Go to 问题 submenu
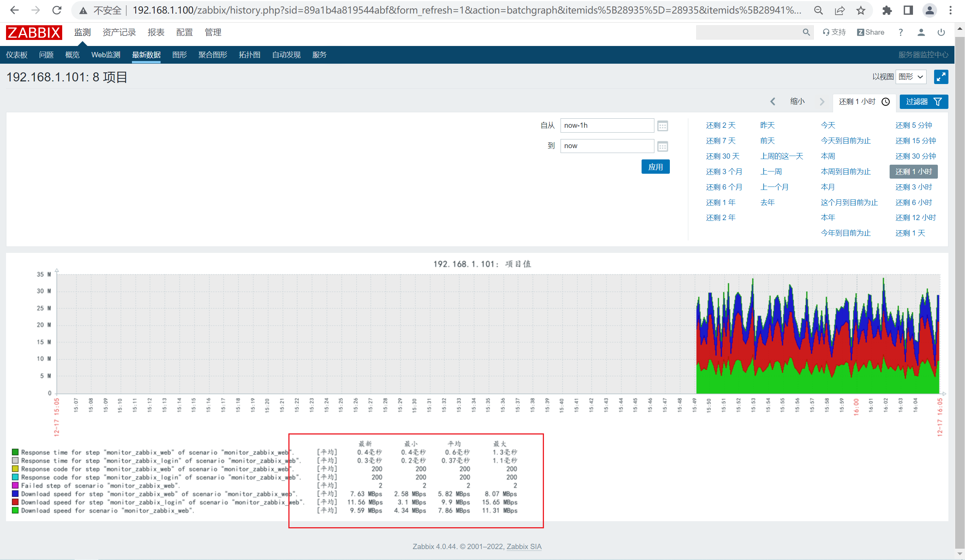 pyautogui.click(x=46, y=55)
